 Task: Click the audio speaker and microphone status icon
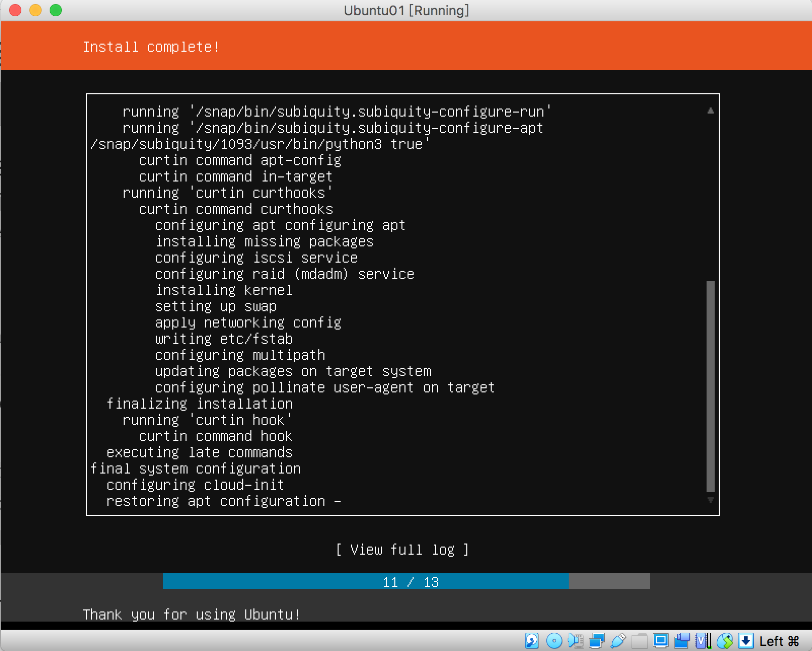tap(576, 641)
